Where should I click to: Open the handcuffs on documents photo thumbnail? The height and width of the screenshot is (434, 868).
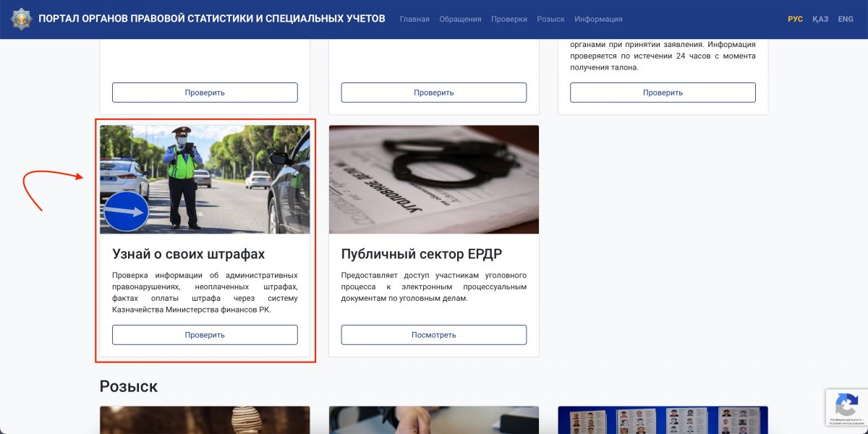[x=434, y=179]
